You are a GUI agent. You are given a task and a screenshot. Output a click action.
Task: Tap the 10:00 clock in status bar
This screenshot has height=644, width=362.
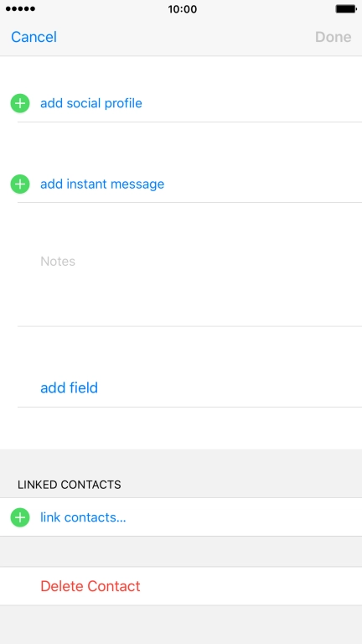pyautogui.click(x=182, y=9)
